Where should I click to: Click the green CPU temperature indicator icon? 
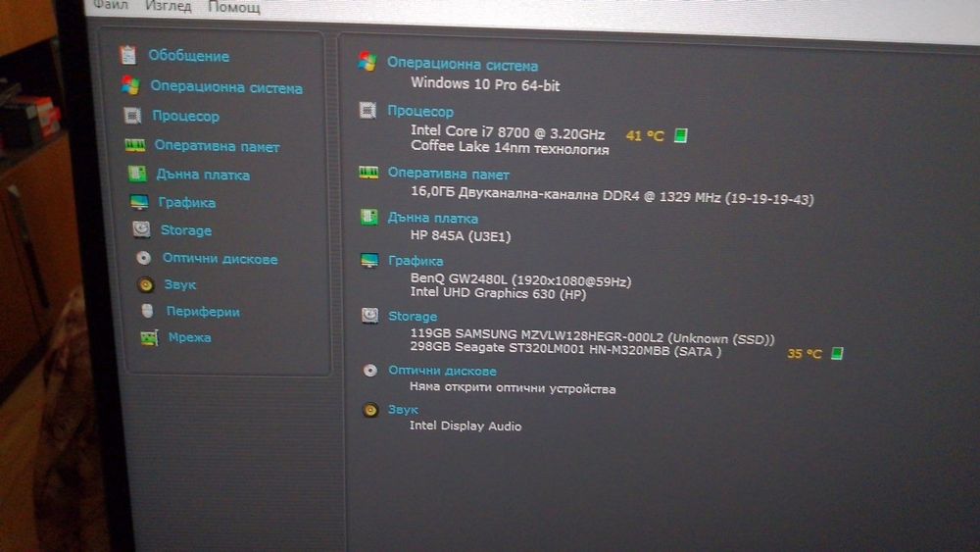tap(681, 135)
